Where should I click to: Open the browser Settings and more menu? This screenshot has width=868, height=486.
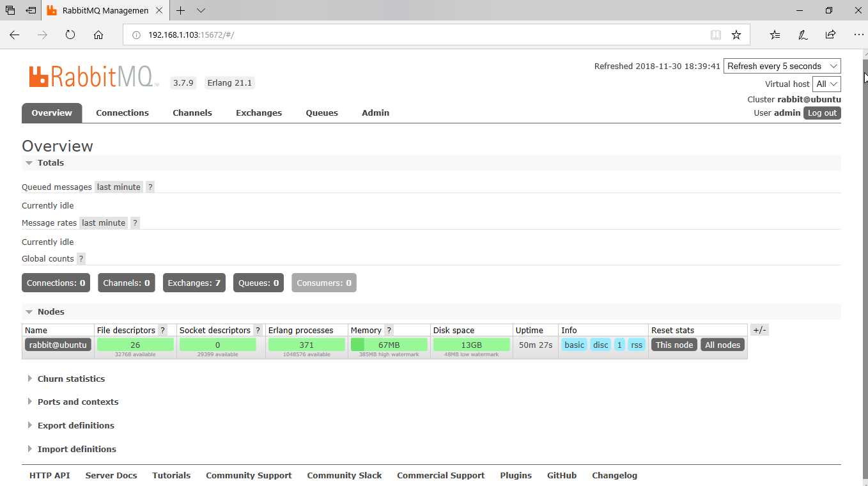[x=858, y=35]
